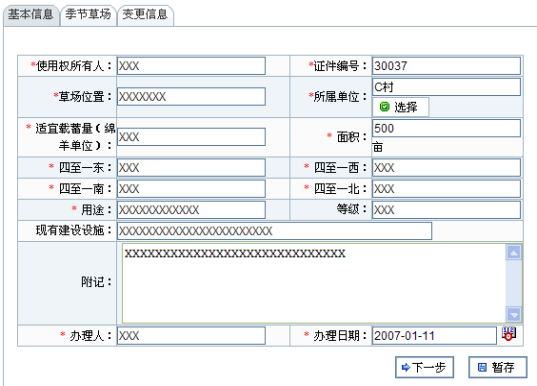Switch to the 变更信息 tab
The width and height of the screenshot is (537, 386).
click(145, 15)
